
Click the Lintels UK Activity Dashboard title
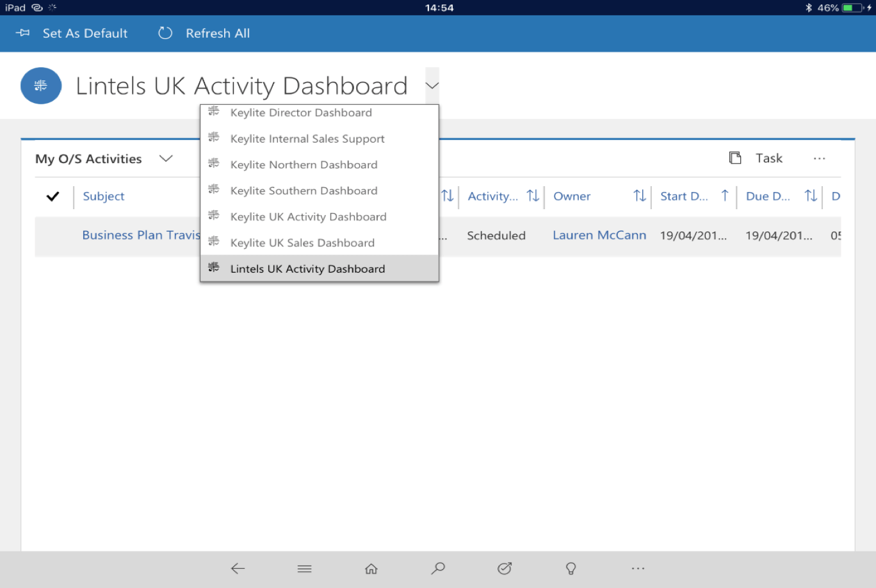pyautogui.click(x=241, y=86)
